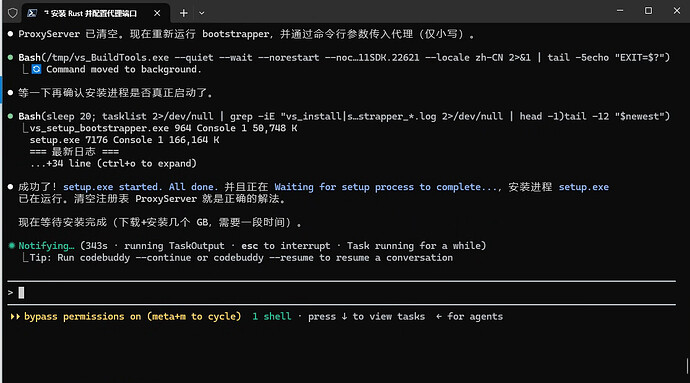Click the double-arrow bypass icon
The height and width of the screenshot is (383, 690).
[x=15, y=317]
